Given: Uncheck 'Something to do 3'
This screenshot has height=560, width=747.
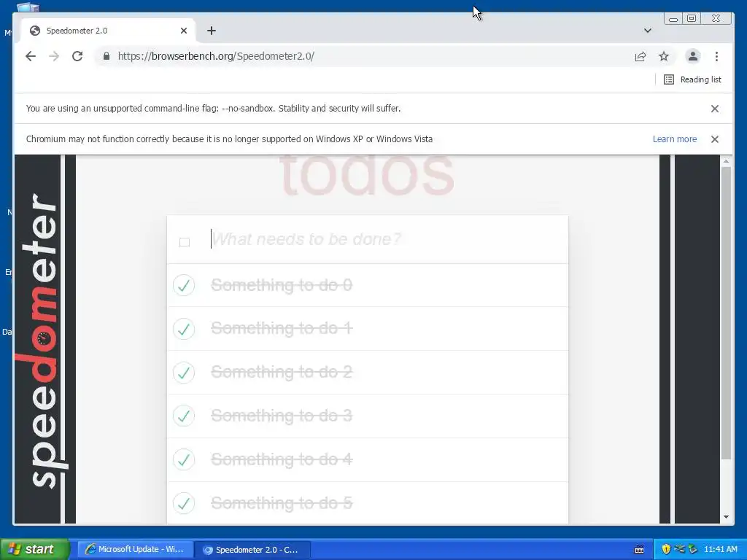Looking at the screenshot, I should [184, 416].
